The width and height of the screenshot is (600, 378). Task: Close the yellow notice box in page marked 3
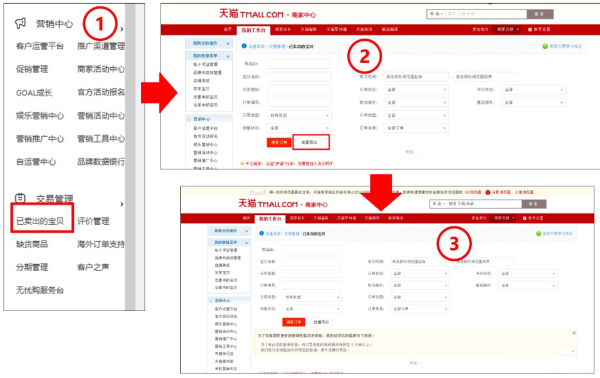pos(574,333)
